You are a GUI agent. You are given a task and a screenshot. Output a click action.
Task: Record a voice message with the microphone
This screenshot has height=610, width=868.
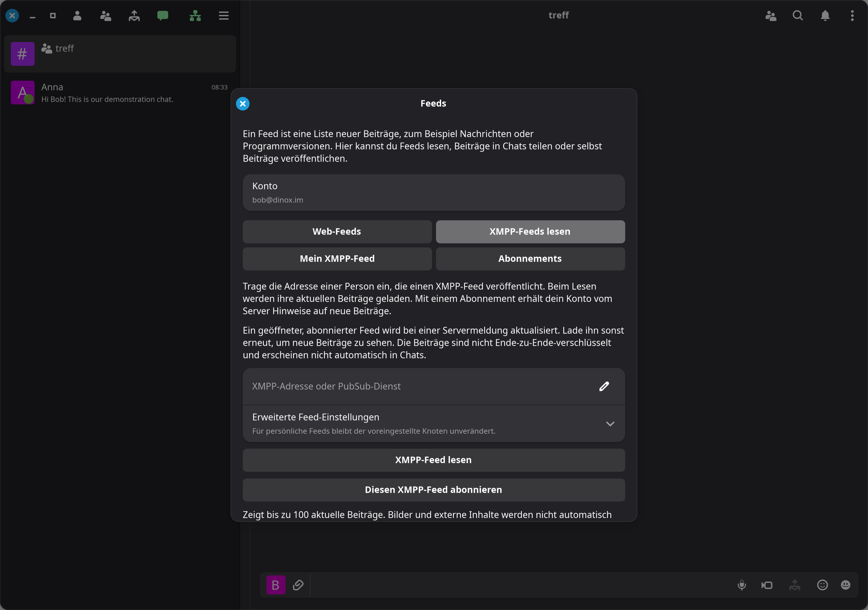[742, 585]
